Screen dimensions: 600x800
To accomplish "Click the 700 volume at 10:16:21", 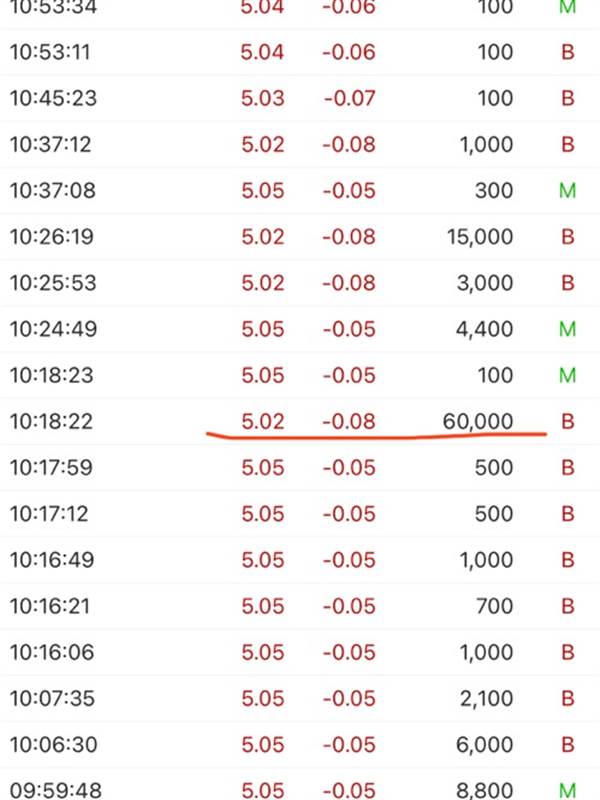I will click(x=494, y=606).
